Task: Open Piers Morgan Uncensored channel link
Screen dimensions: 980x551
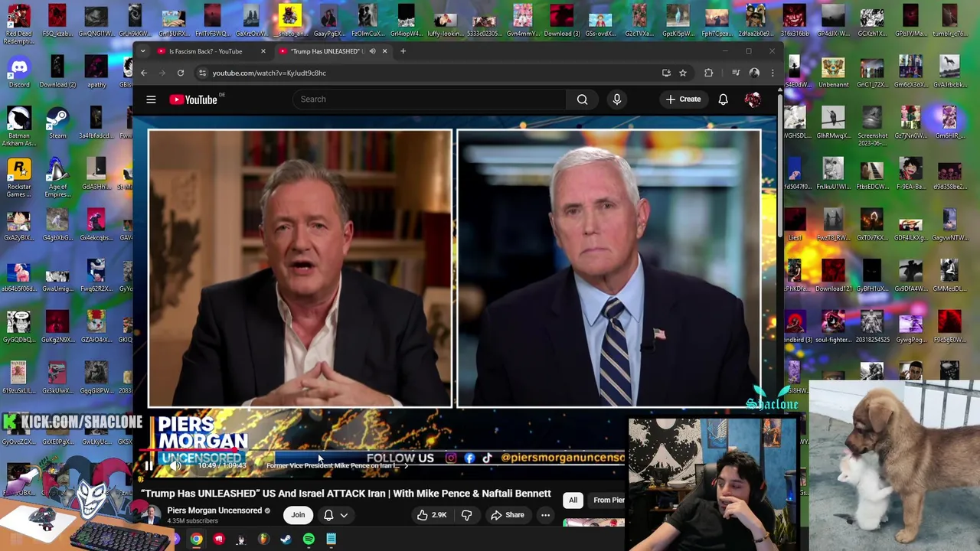Action: (214, 510)
